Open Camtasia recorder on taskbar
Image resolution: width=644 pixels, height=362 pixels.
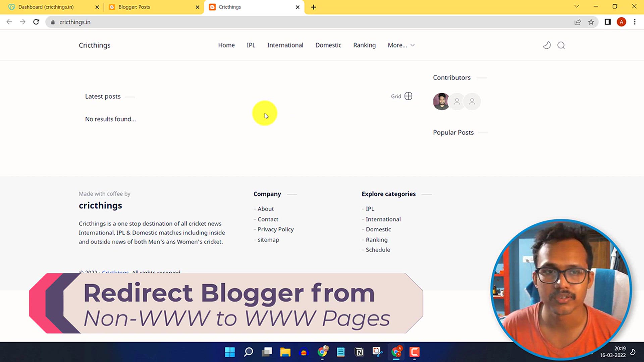click(415, 352)
